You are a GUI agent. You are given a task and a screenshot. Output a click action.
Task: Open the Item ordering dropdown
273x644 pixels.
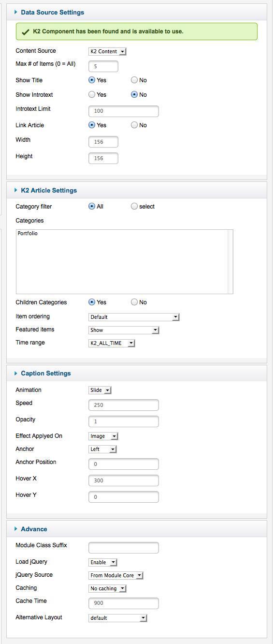coord(134,317)
